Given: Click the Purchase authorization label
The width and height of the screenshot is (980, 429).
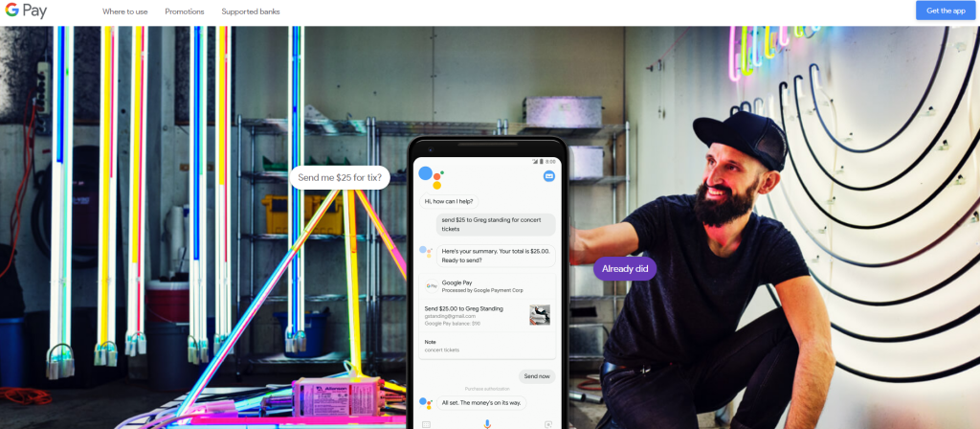Looking at the screenshot, I should pos(487,389).
